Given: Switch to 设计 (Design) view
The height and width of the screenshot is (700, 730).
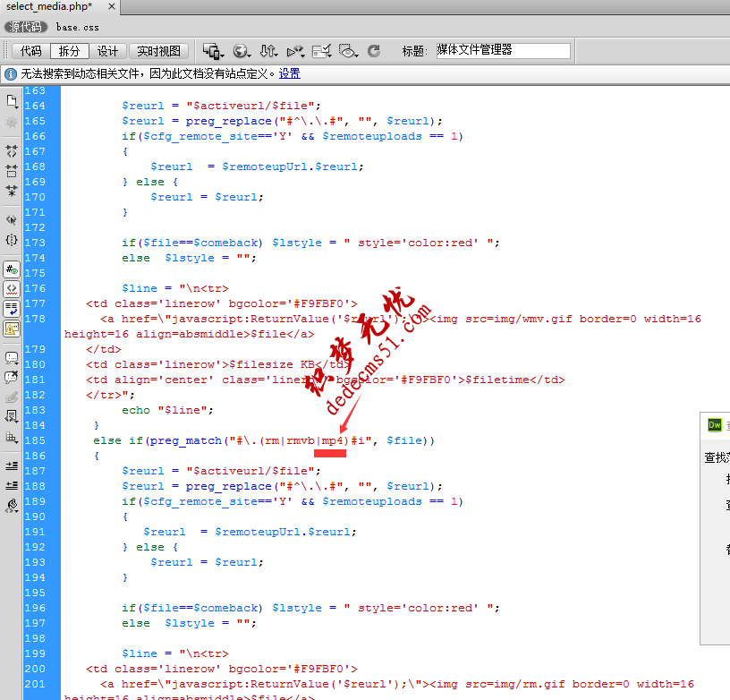Looking at the screenshot, I should tap(107, 51).
